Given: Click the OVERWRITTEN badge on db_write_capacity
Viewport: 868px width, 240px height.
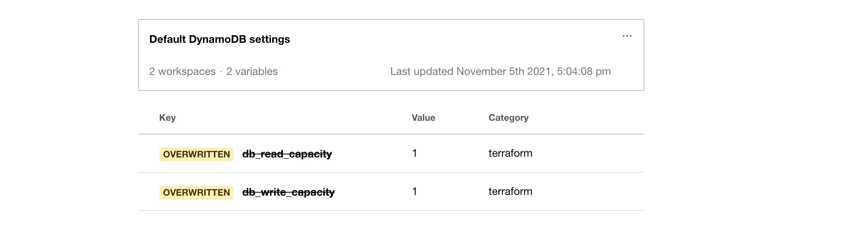Looking at the screenshot, I should [196, 193].
